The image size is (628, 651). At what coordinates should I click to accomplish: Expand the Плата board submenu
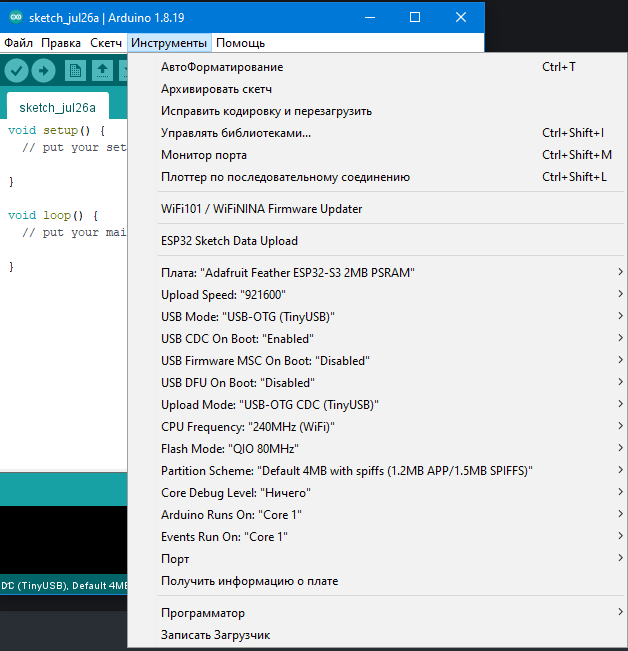[x=377, y=273]
